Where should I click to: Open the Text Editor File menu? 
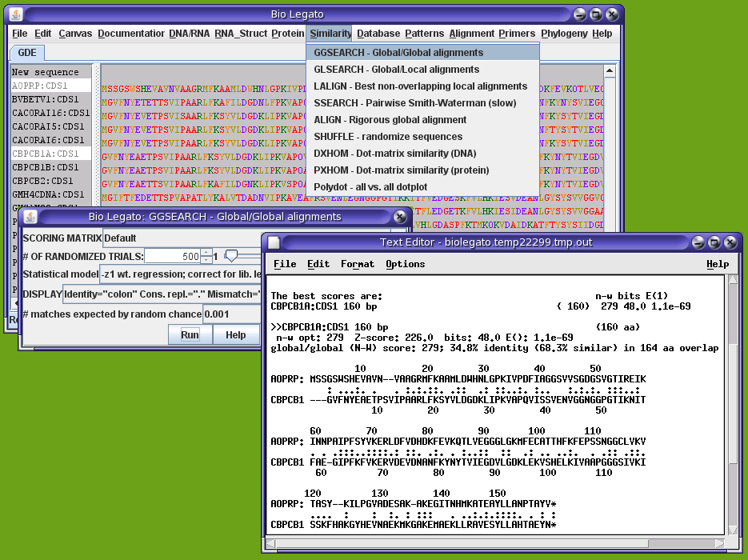[x=285, y=264]
